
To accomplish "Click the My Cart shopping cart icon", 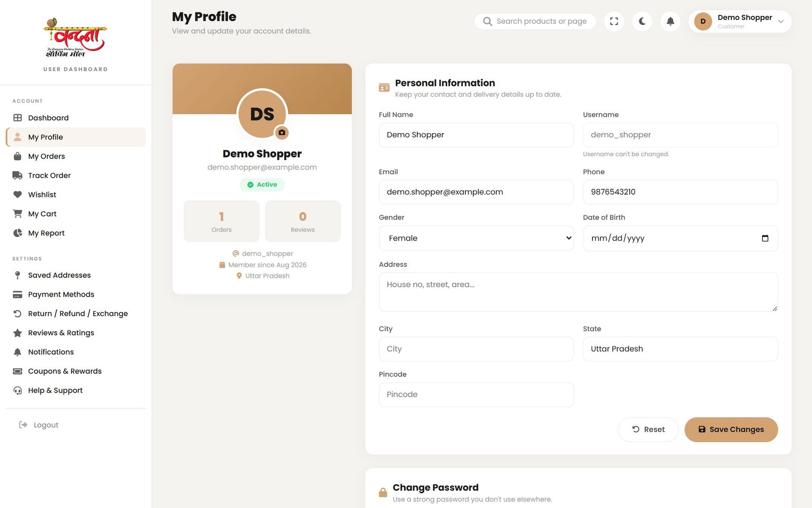I will tap(17, 214).
